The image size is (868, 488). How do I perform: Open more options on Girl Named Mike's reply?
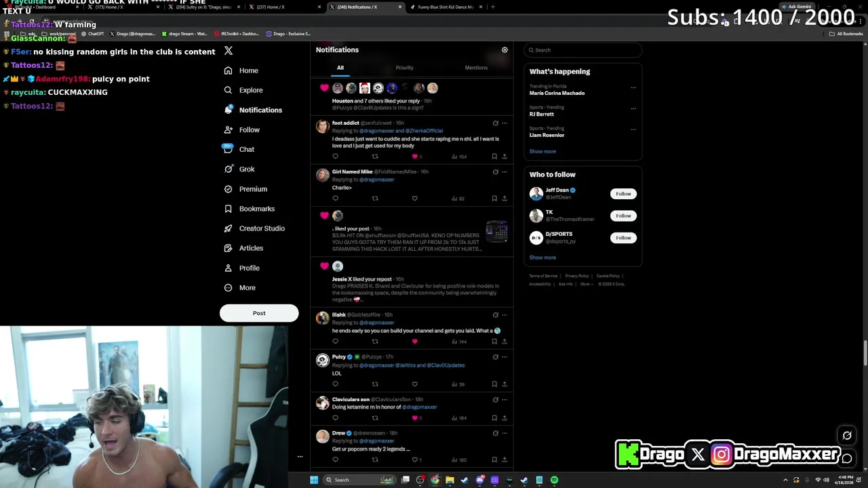505,172
